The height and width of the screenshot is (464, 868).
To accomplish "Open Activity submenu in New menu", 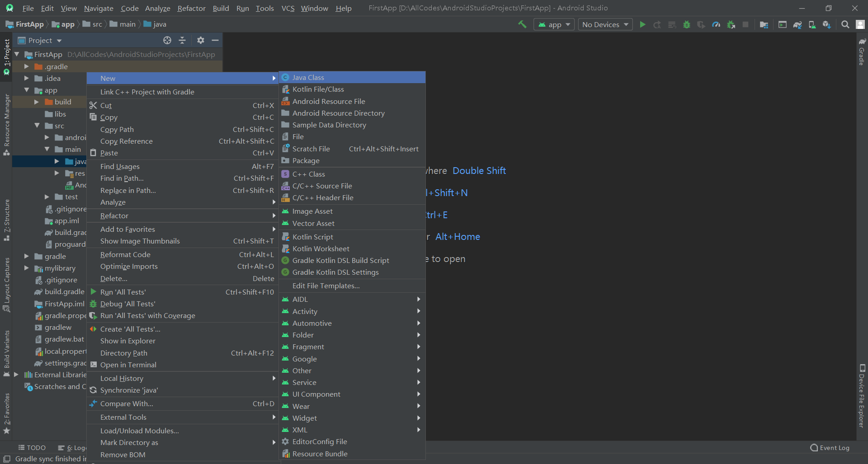I will [352, 311].
